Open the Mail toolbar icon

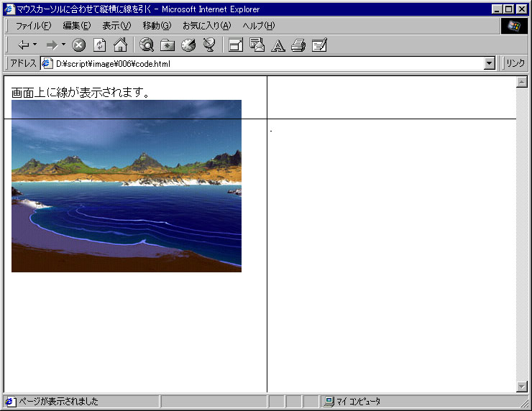(257, 45)
